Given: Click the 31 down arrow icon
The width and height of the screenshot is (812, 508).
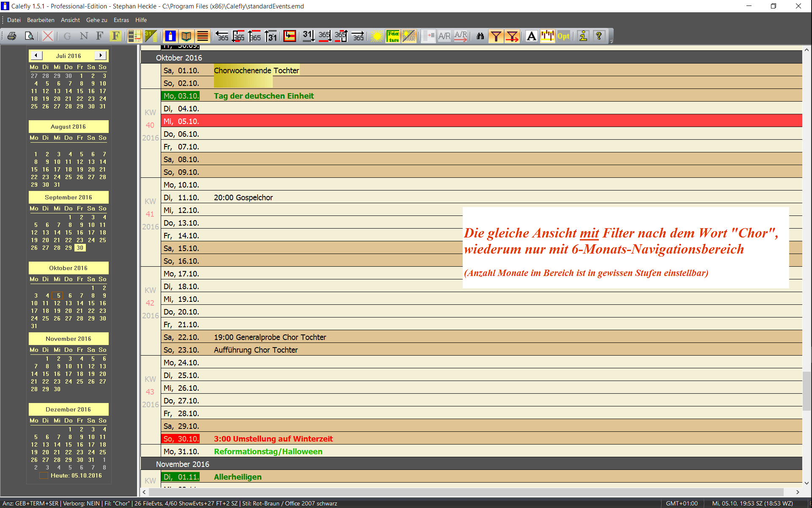Looking at the screenshot, I should click(308, 36).
